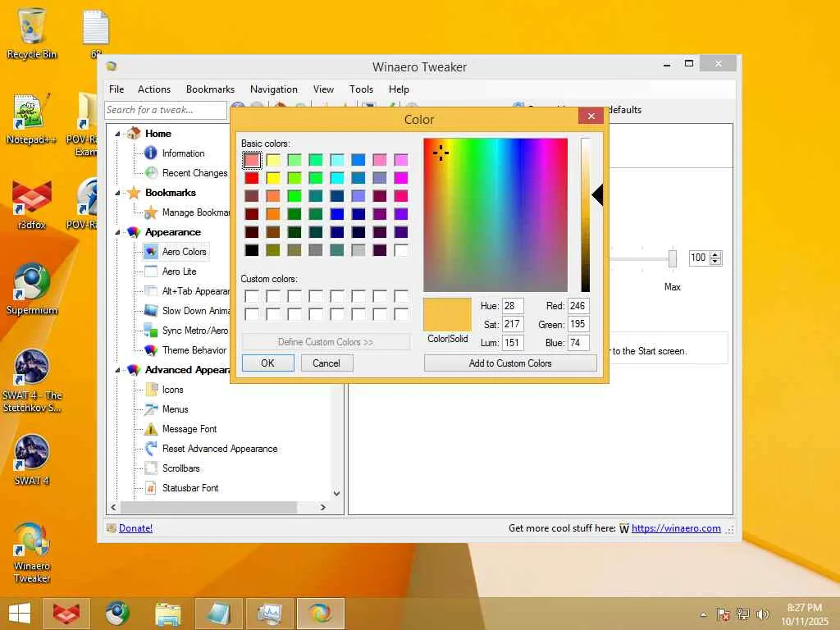Click the Information tree icon

(151, 153)
